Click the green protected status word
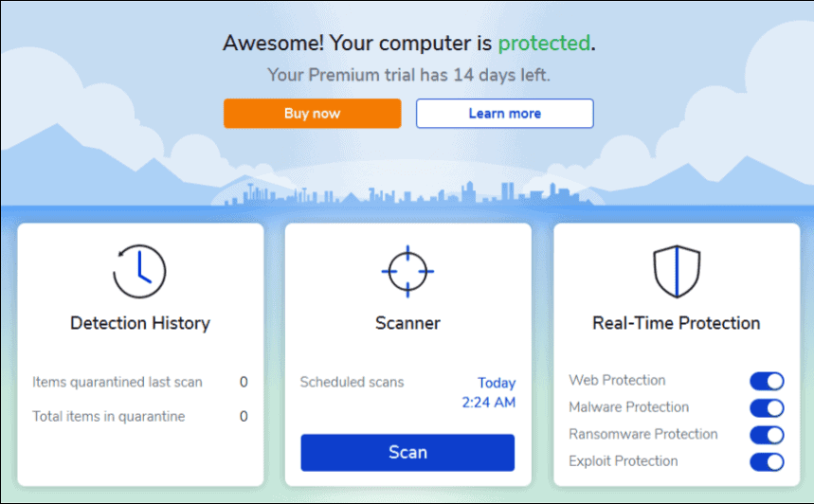The height and width of the screenshot is (504, 814). [x=544, y=43]
